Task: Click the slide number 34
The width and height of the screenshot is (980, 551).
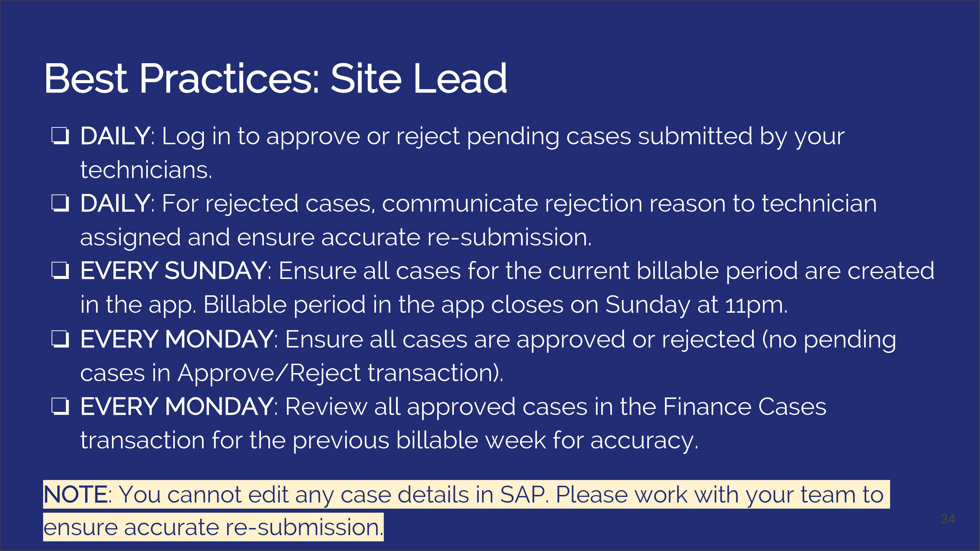Action: coord(948,519)
